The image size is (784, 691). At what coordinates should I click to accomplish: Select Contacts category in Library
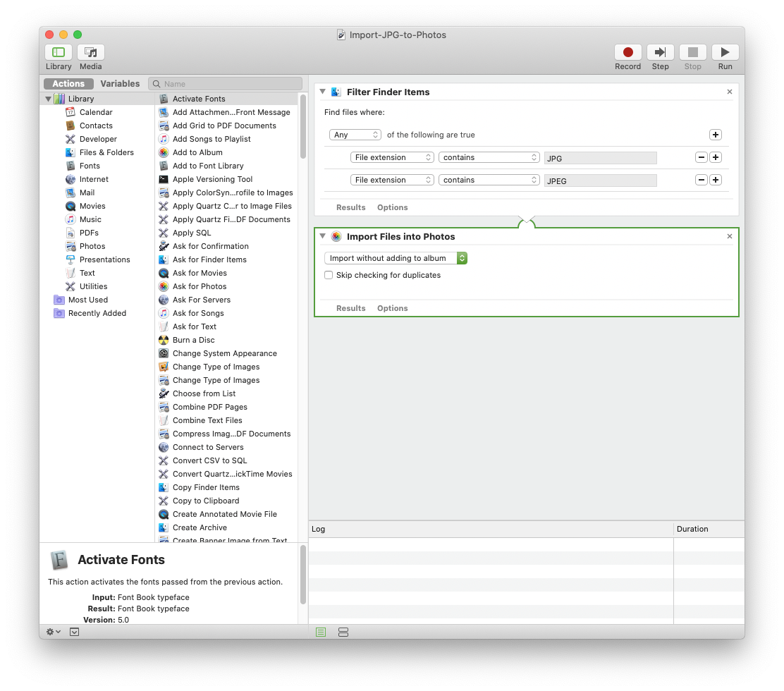96,126
